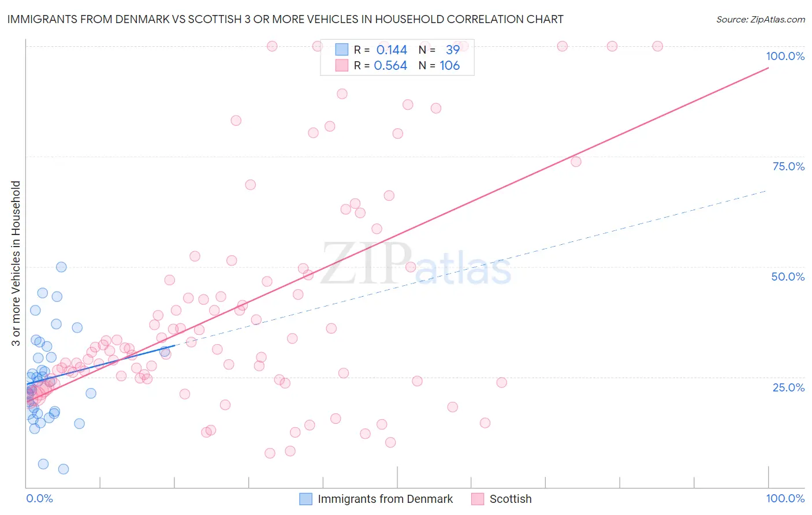Click the 25.0% y-axis label

788,387
